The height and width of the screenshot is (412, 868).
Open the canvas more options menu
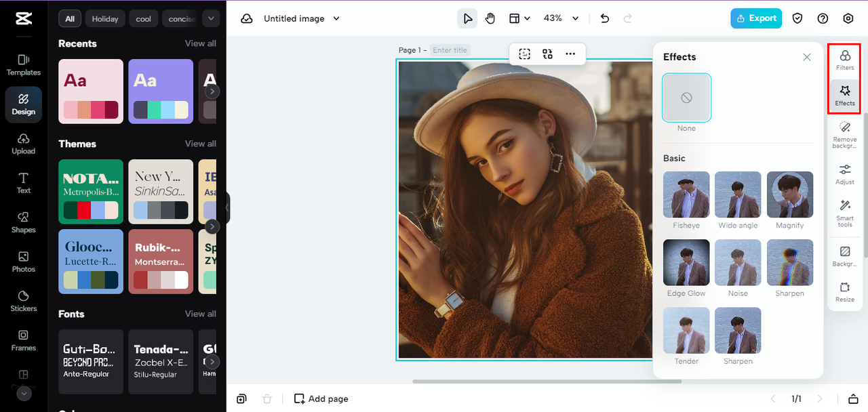pos(570,54)
